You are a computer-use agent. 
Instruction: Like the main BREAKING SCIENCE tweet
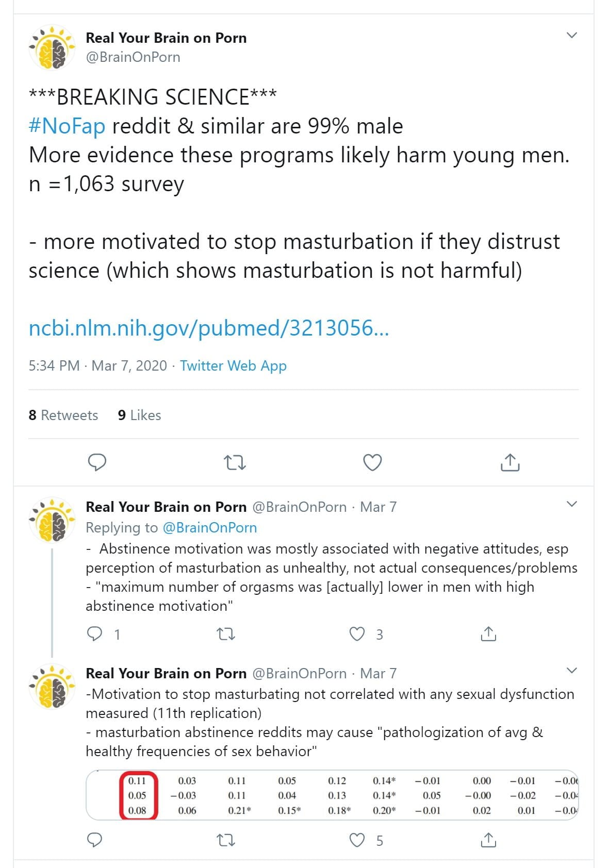point(372,462)
